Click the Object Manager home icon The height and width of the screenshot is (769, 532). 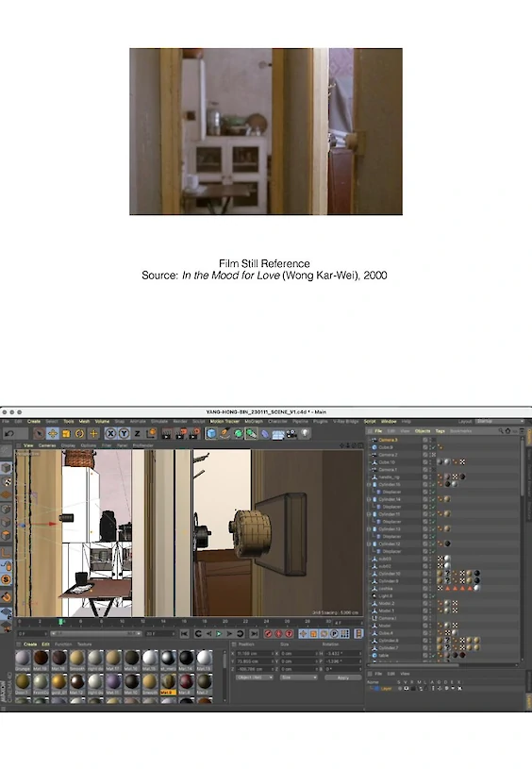point(507,431)
